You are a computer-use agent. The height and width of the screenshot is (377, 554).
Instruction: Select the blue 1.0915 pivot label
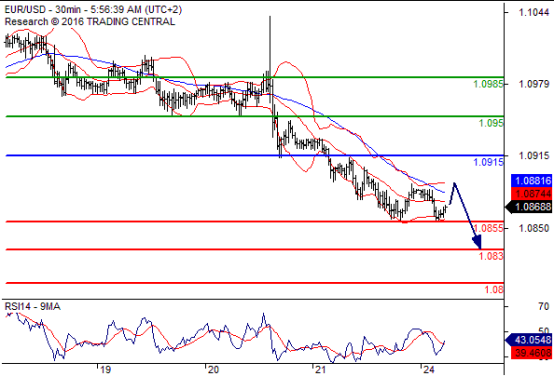488,162
